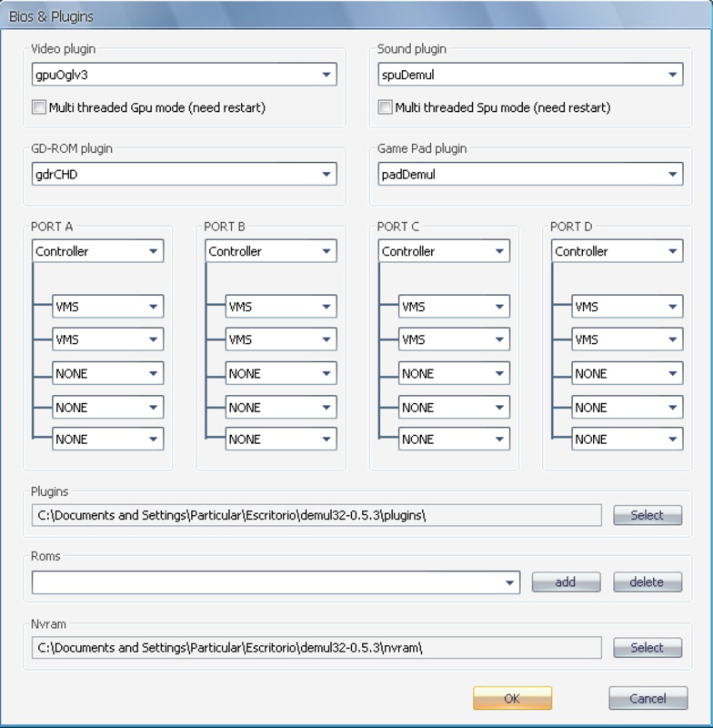The height and width of the screenshot is (728, 713).
Task: Enable Multi threaded Gpu mode checkbox
Action: [39, 107]
